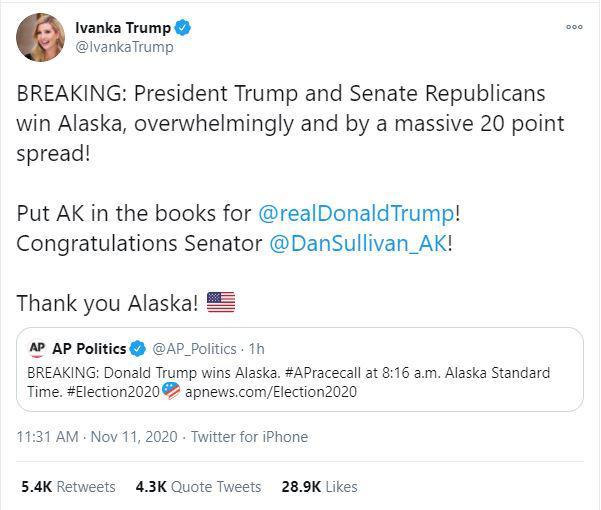Select the #Election2020 hashtag
601x510 pixels.
[115, 392]
